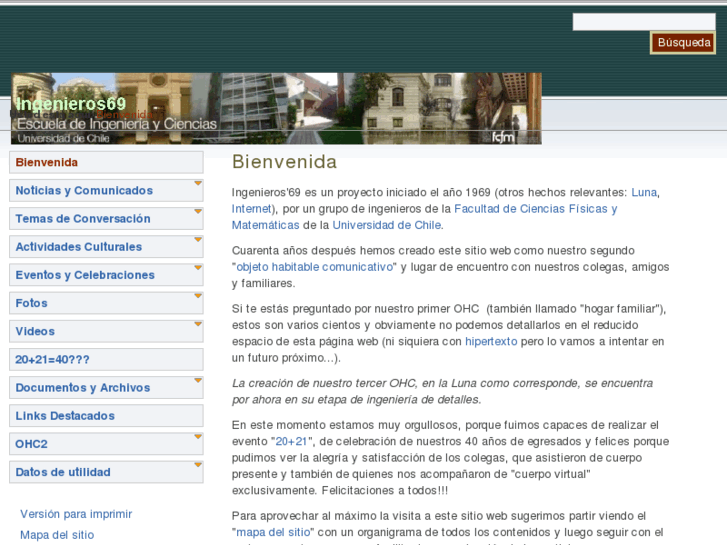Open Eventos y Celebraciones menu item
Viewport: 727px width, 545px height.
pos(106,275)
